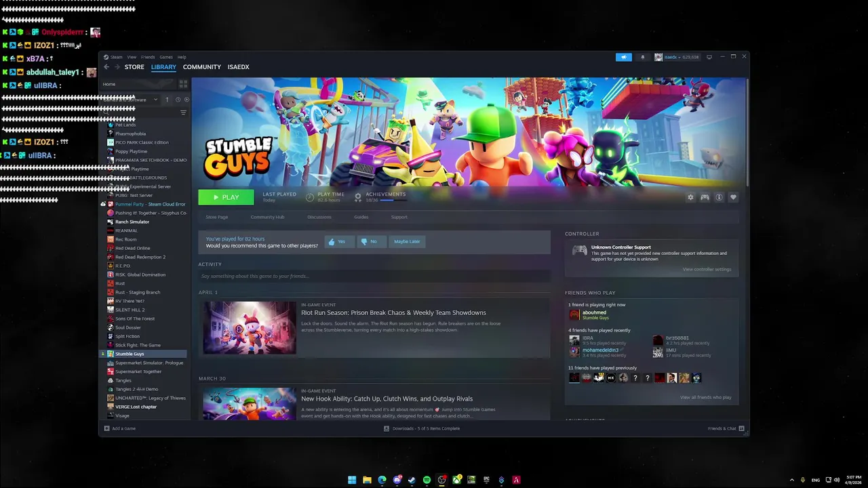Screen dimensions: 868x488
Task: Click the game info icon
Action: [x=719, y=197]
